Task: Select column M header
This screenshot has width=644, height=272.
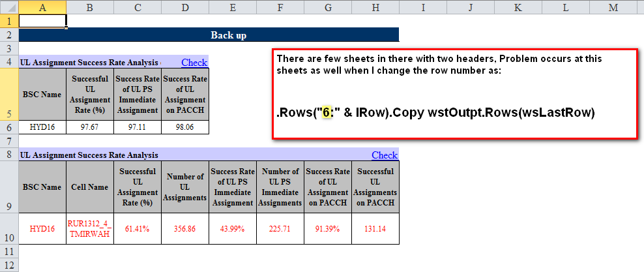Action: click(x=613, y=7)
